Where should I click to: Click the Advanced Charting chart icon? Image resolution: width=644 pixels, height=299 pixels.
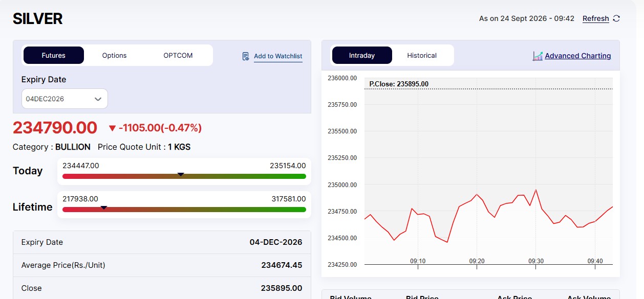pos(538,56)
